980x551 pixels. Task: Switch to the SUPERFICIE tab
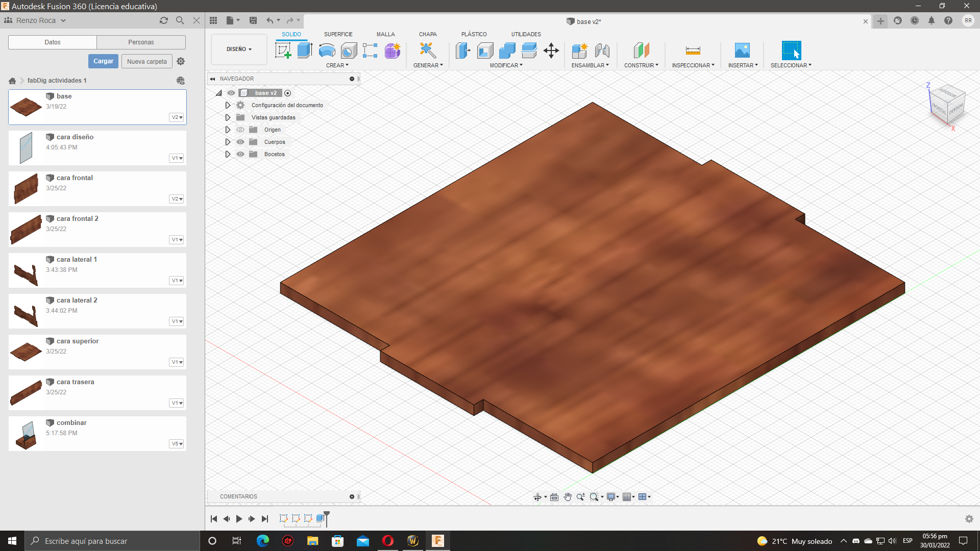tap(338, 34)
